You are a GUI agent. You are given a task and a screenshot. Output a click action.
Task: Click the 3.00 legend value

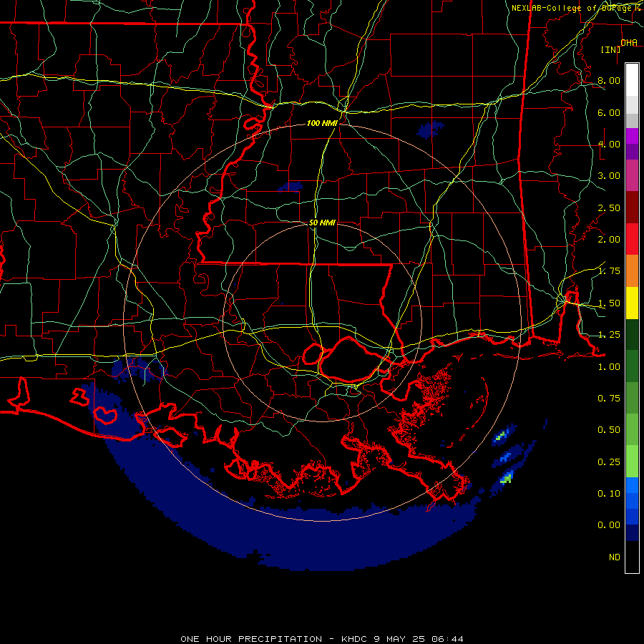pyautogui.click(x=609, y=176)
